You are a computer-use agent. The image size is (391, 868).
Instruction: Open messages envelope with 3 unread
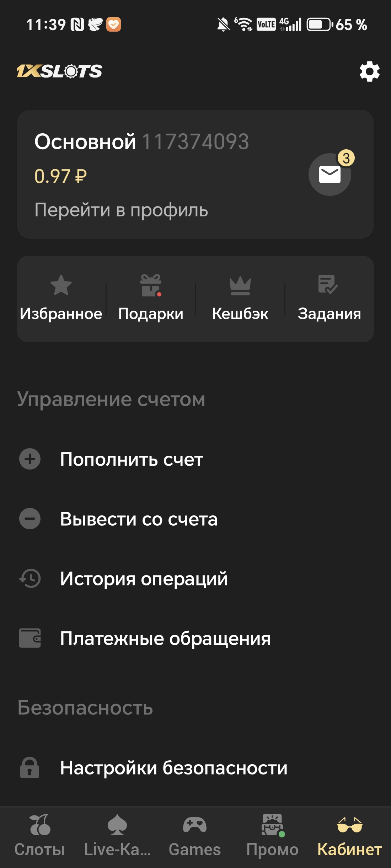click(330, 174)
